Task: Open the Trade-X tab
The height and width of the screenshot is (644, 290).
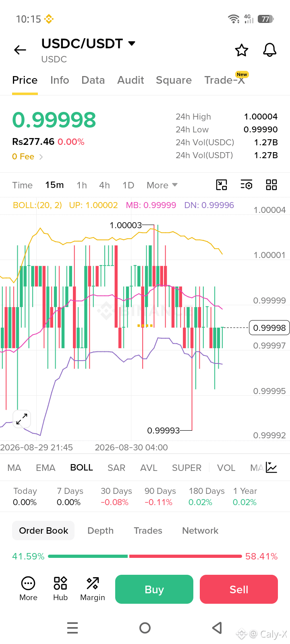Action: (224, 80)
